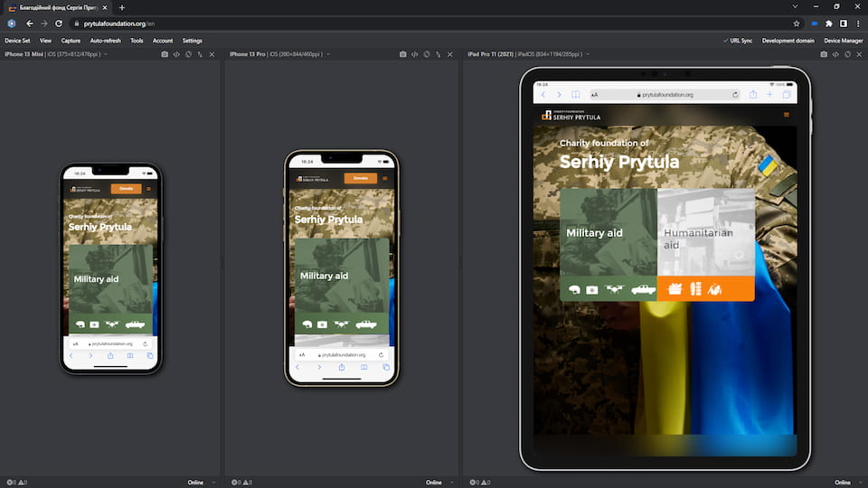Open browser Extensions puzzle icon
868x488 pixels.
(829, 23)
